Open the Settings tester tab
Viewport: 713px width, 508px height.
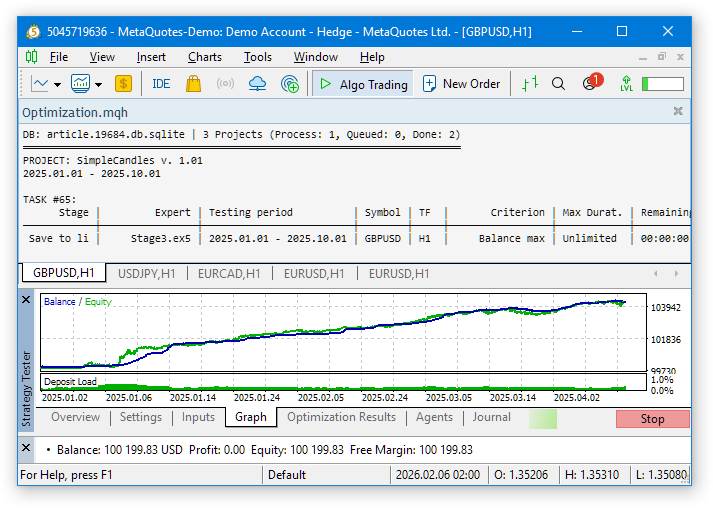[141, 417]
